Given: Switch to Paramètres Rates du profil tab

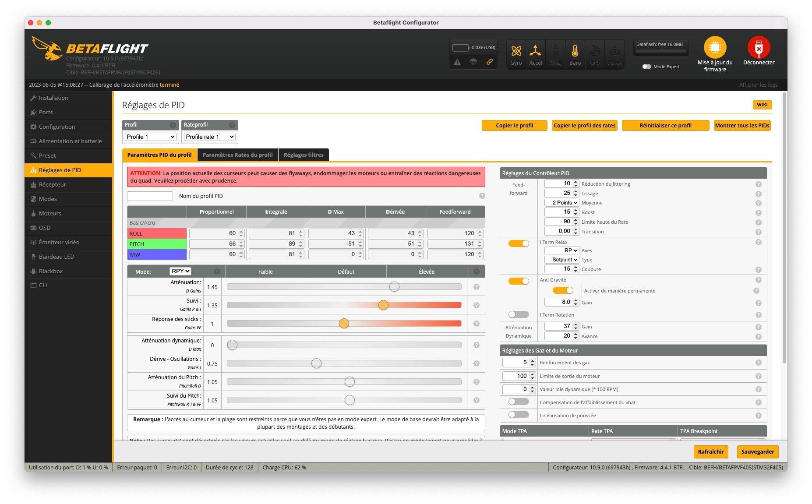Looking at the screenshot, I should tap(237, 155).
